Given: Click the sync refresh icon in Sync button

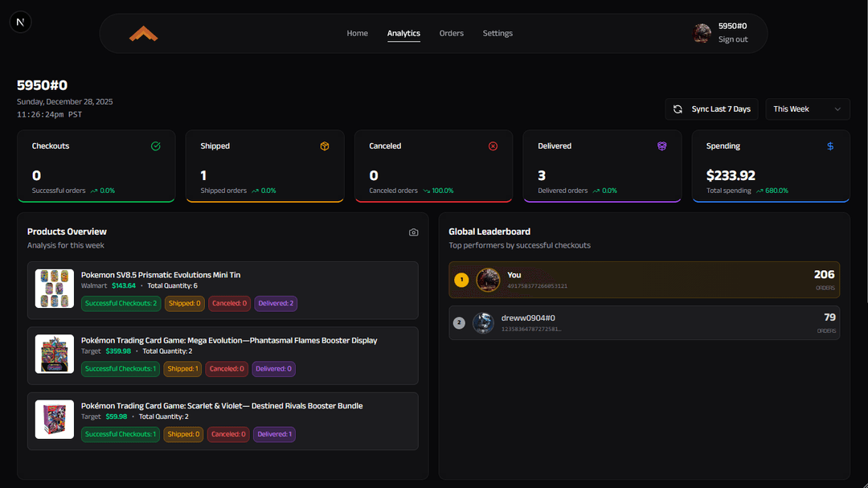Looking at the screenshot, I should [676, 109].
